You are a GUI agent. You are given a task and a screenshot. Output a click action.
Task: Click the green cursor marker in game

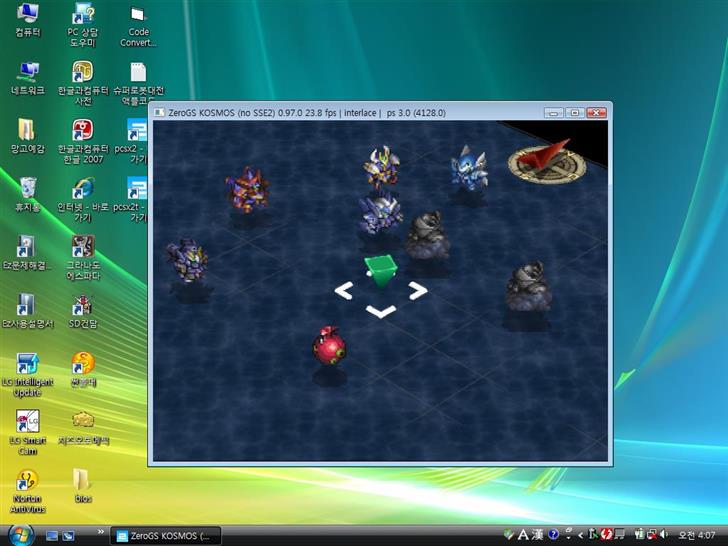pos(381,270)
